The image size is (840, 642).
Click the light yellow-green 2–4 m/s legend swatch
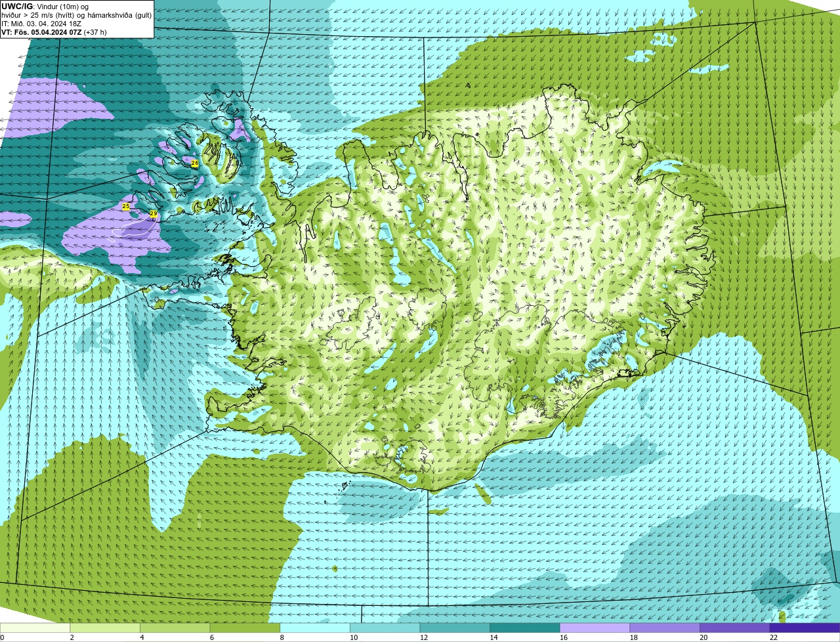[x=105, y=628]
